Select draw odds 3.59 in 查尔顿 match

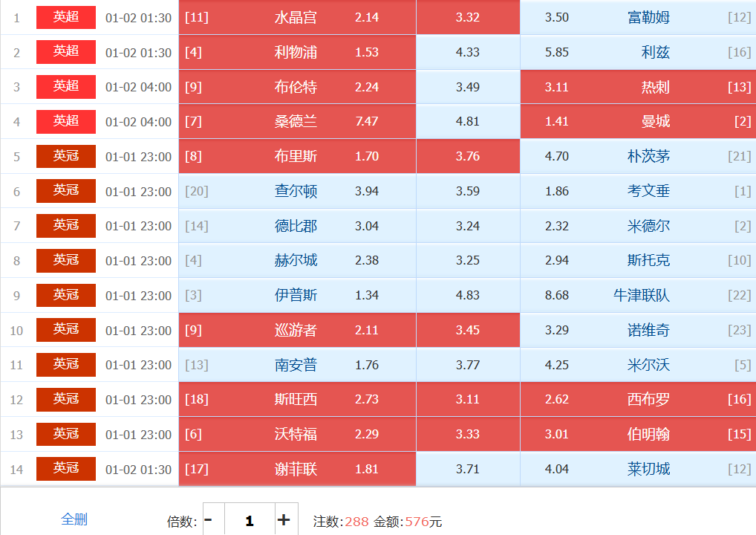(468, 191)
